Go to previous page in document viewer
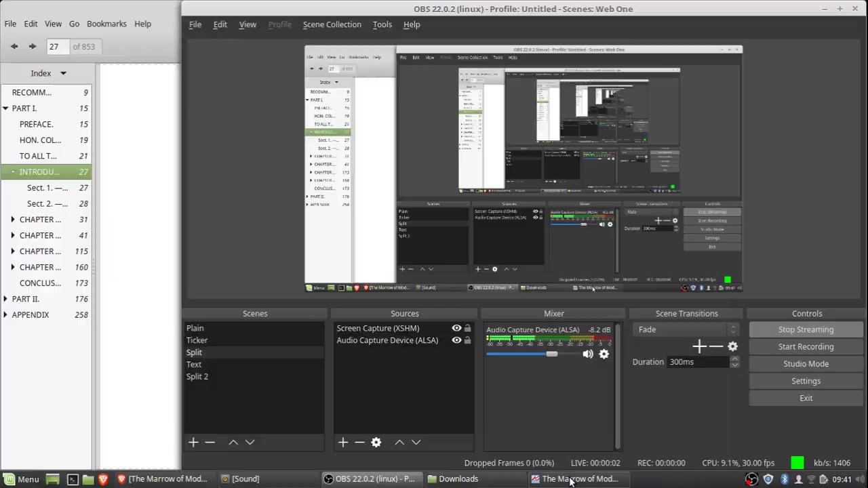This screenshot has width=868, height=488. pyautogui.click(x=14, y=46)
